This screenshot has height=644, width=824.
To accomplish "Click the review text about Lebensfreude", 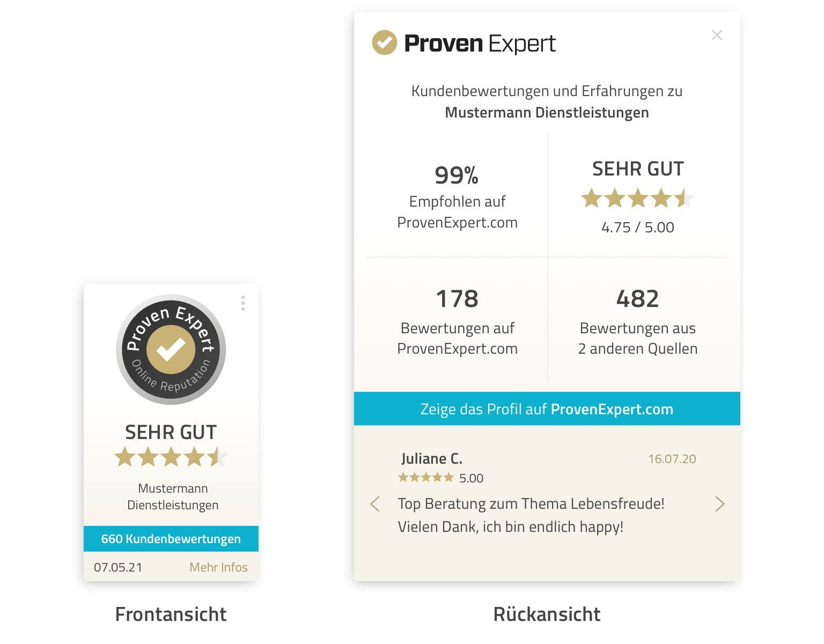I will [x=531, y=515].
